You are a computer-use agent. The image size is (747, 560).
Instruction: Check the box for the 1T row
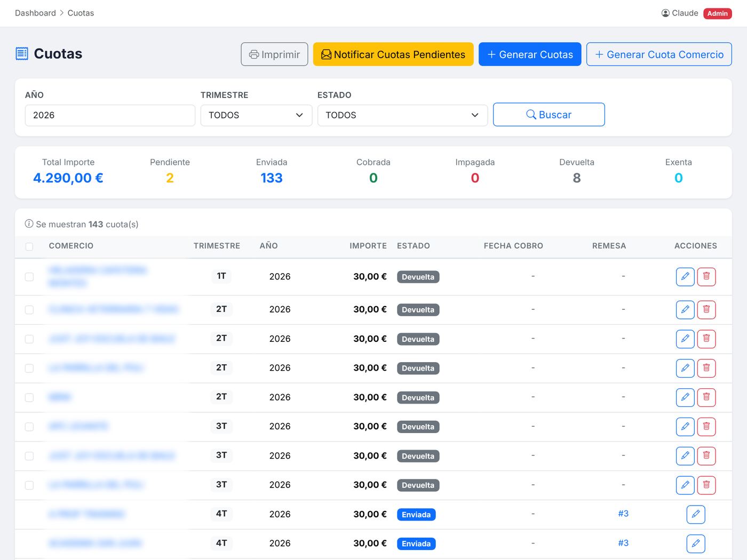pyautogui.click(x=29, y=277)
